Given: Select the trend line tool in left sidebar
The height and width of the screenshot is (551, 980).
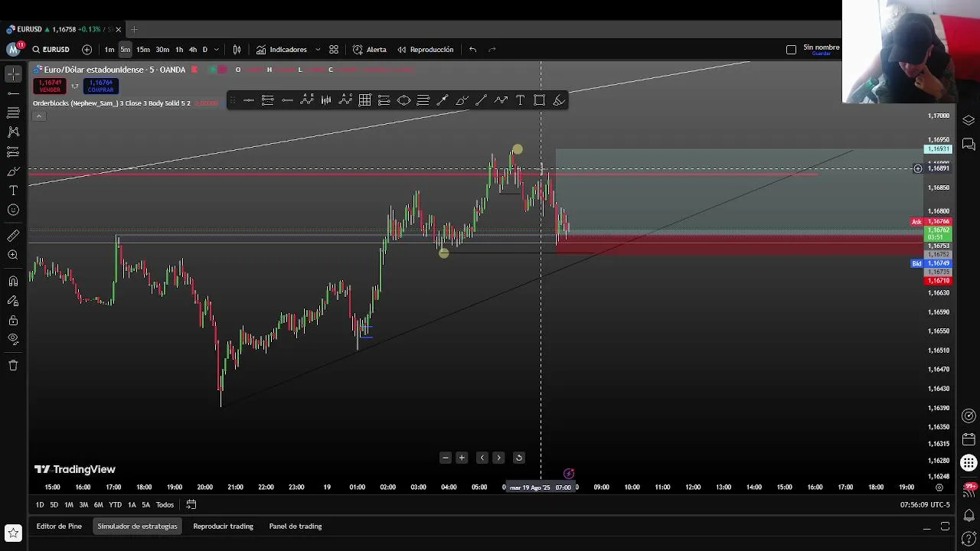Looking at the screenshot, I should pos(13,93).
